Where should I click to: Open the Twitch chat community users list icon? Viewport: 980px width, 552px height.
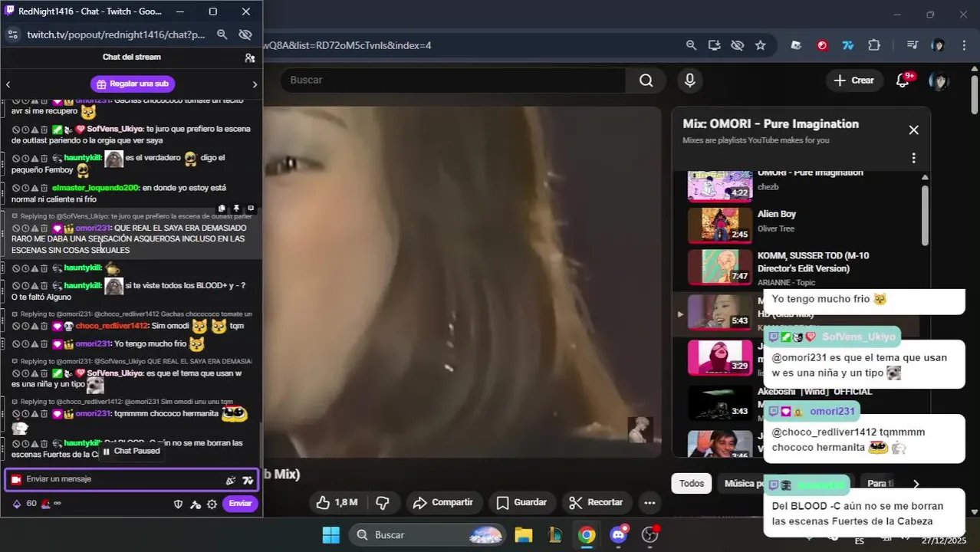[249, 58]
